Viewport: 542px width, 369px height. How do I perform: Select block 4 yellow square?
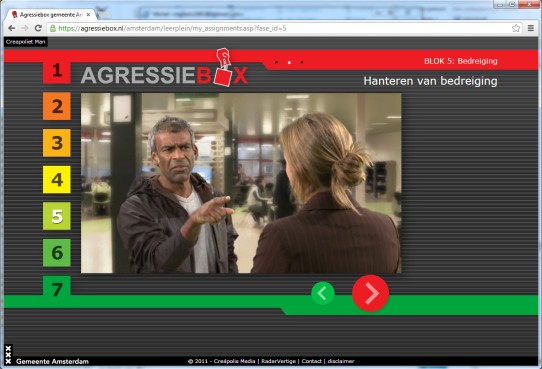(57, 179)
